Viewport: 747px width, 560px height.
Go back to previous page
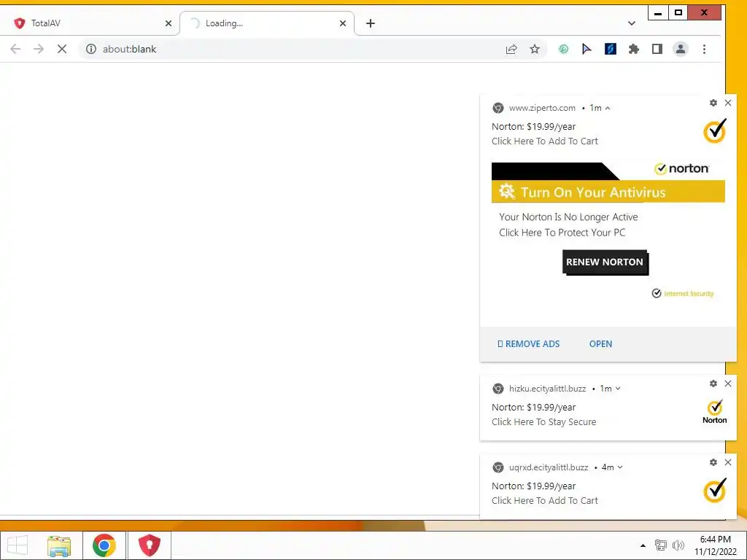coord(15,49)
